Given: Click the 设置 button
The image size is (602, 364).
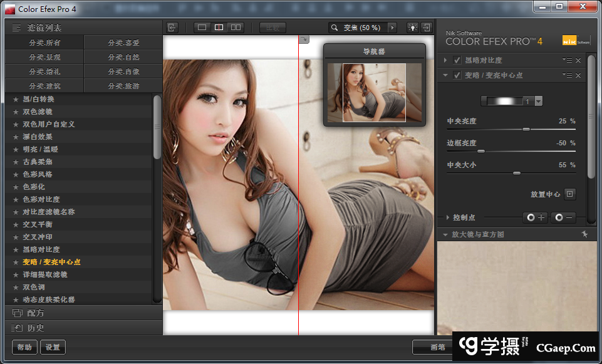Looking at the screenshot, I should click(x=53, y=347).
